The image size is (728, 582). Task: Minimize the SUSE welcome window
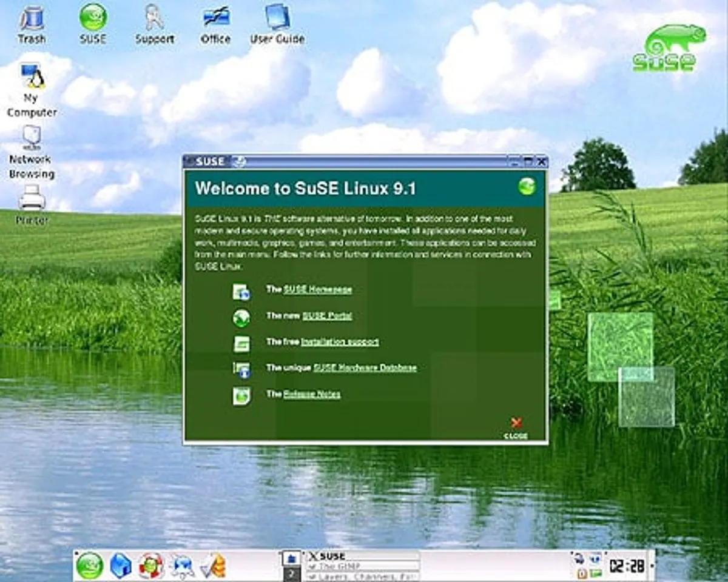pyautogui.click(x=514, y=162)
